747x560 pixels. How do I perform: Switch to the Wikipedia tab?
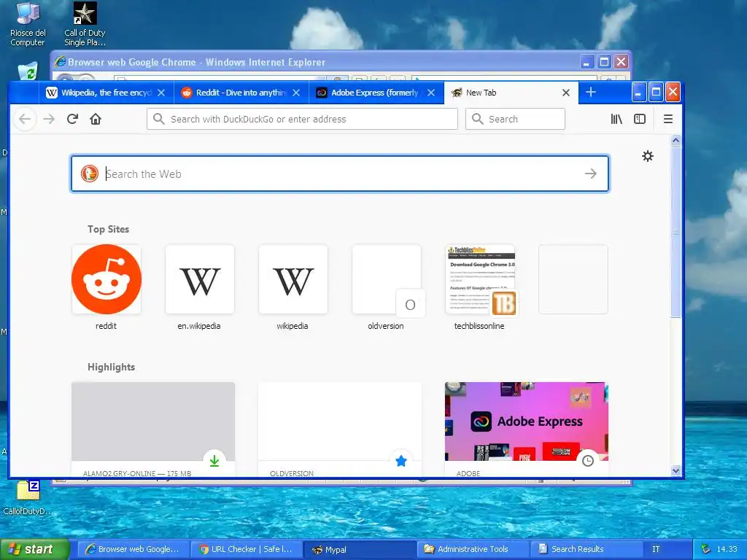click(106, 93)
